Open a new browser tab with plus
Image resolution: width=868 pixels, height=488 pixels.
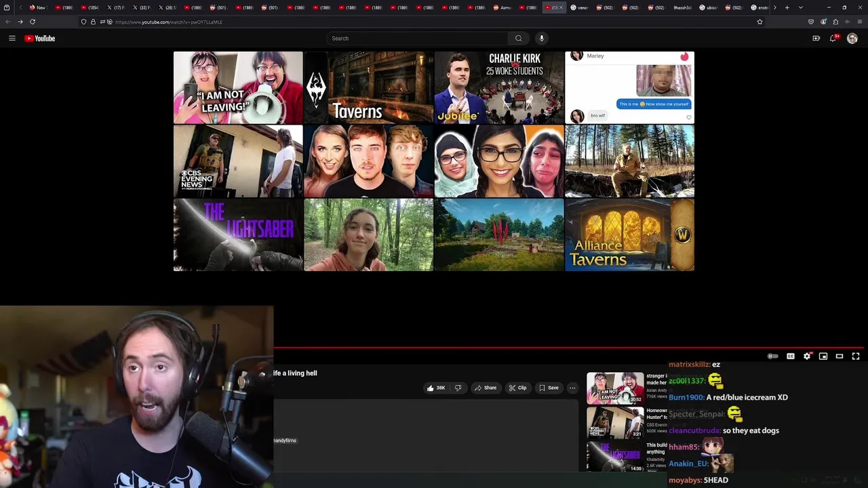point(787,7)
